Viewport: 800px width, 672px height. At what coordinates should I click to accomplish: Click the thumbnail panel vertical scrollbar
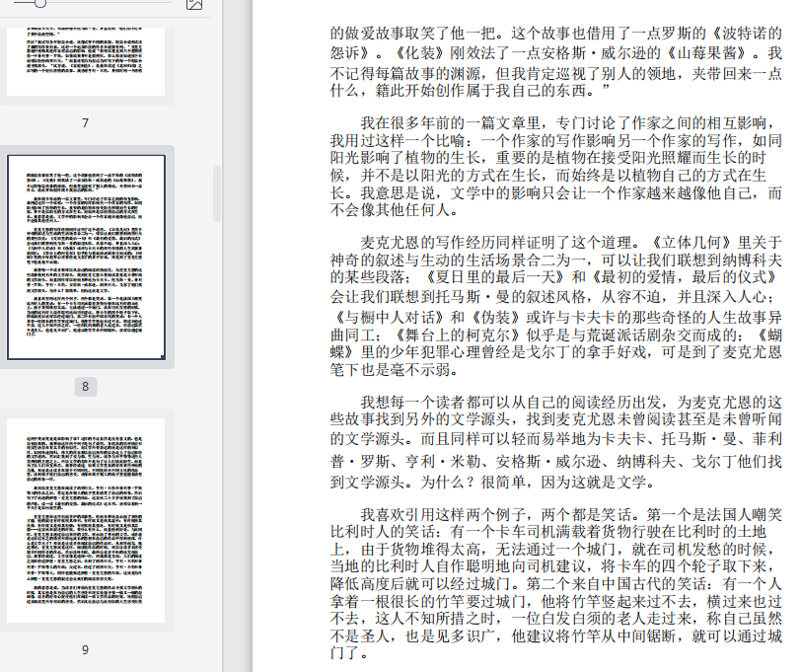[217, 192]
